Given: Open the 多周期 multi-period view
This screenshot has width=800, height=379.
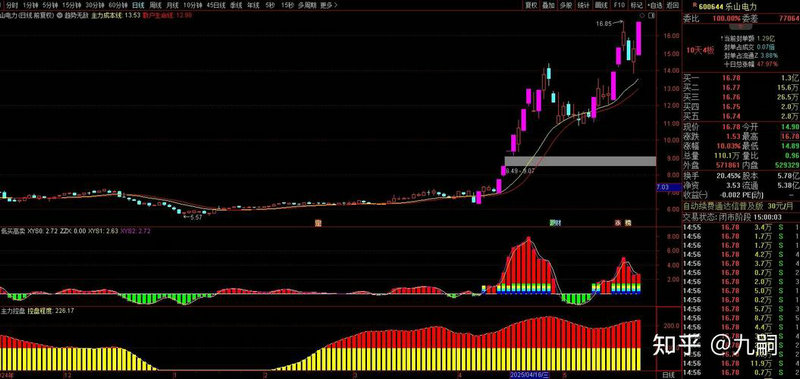Looking at the screenshot, I should [x=307, y=5].
